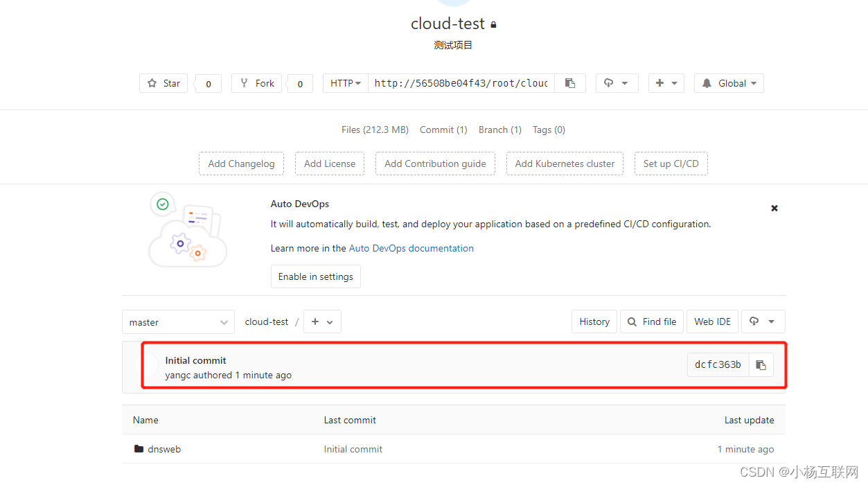This screenshot has height=485, width=868.
Task: Open the master branch selector
Action: [x=178, y=321]
